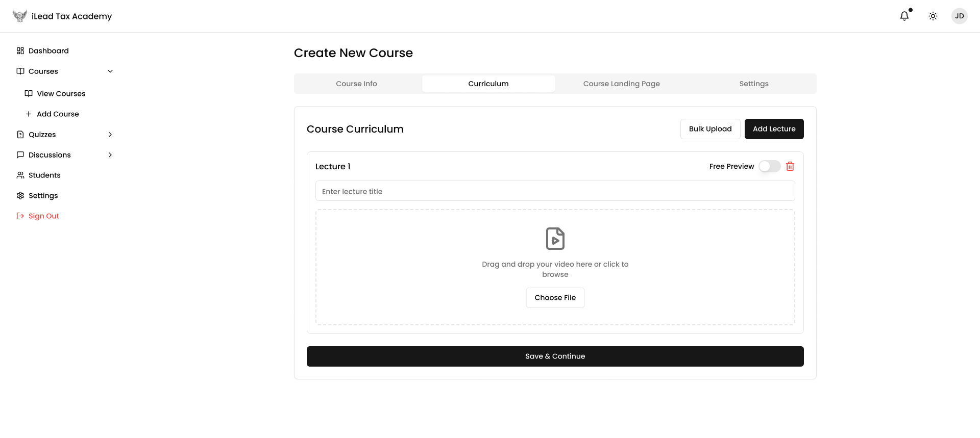
Task: Open the Settings tab of the course
Action: [753, 84]
